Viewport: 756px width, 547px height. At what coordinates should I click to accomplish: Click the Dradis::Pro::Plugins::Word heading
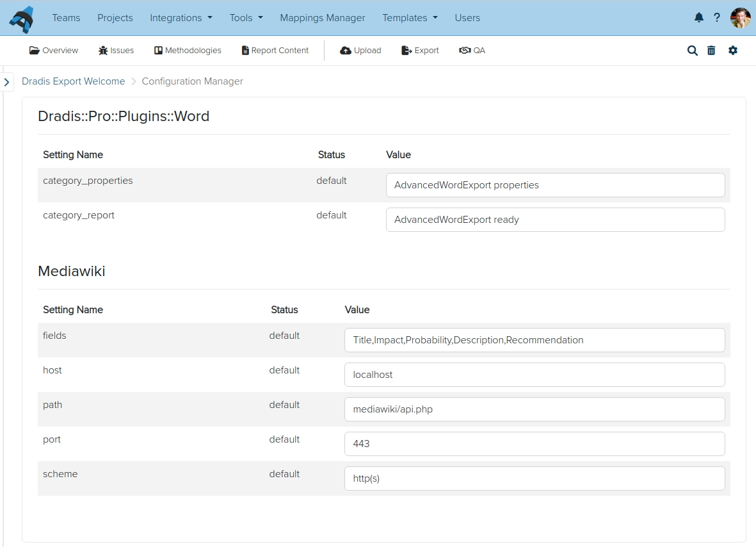(x=124, y=116)
